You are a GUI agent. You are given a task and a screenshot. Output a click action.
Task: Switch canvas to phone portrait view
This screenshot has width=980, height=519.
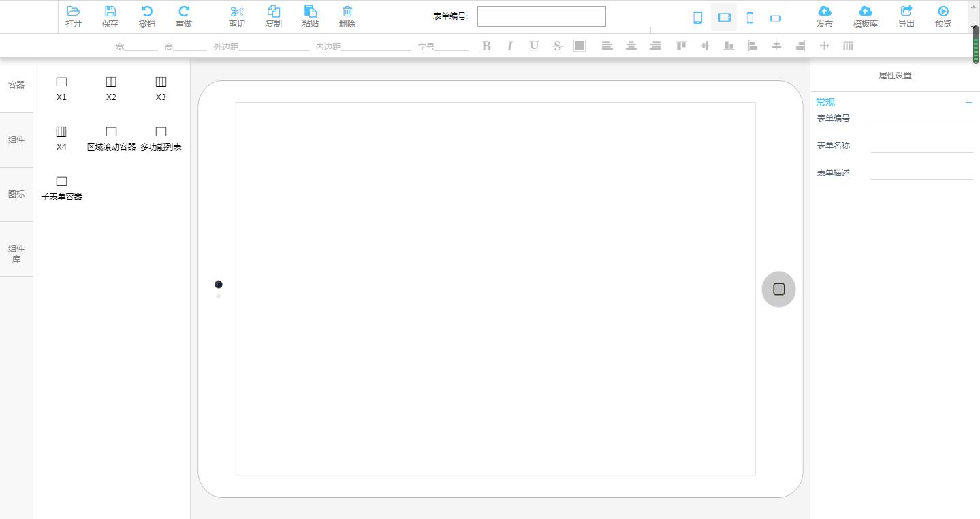[x=750, y=18]
